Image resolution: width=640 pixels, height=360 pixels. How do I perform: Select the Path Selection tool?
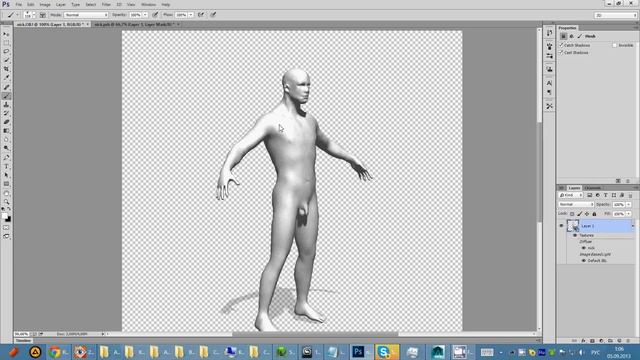tap(6, 175)
